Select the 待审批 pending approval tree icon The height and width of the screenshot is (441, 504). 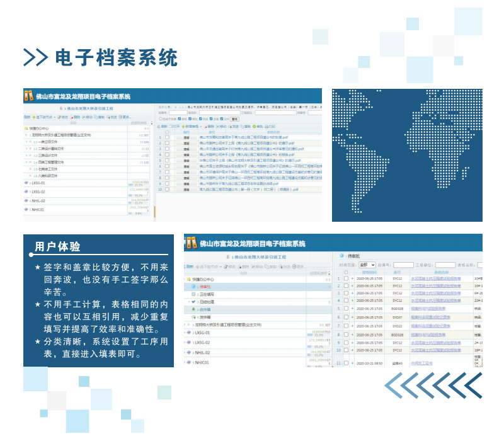(x=194, y=287)
